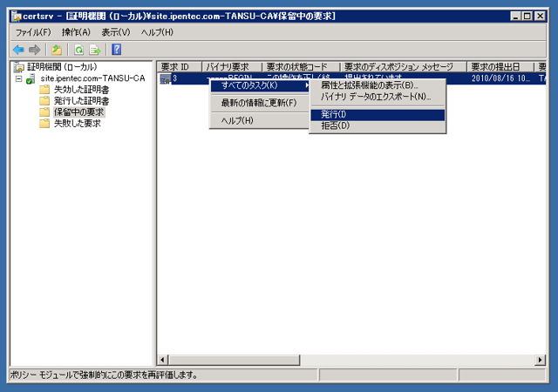558x392 pixels.
Task: Click the Refresh toolbar icon
Action: [78, 50]
